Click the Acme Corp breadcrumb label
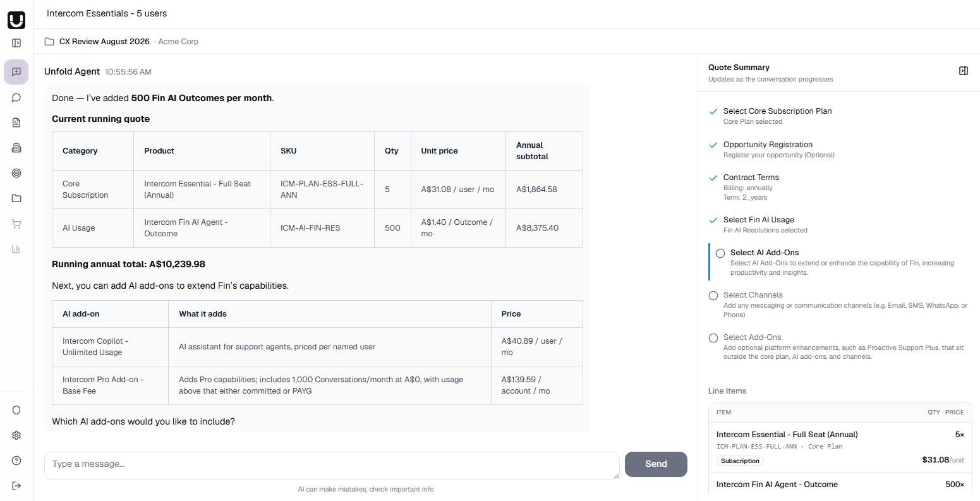The width and height of the screenshot is (980, 501). 178,42
